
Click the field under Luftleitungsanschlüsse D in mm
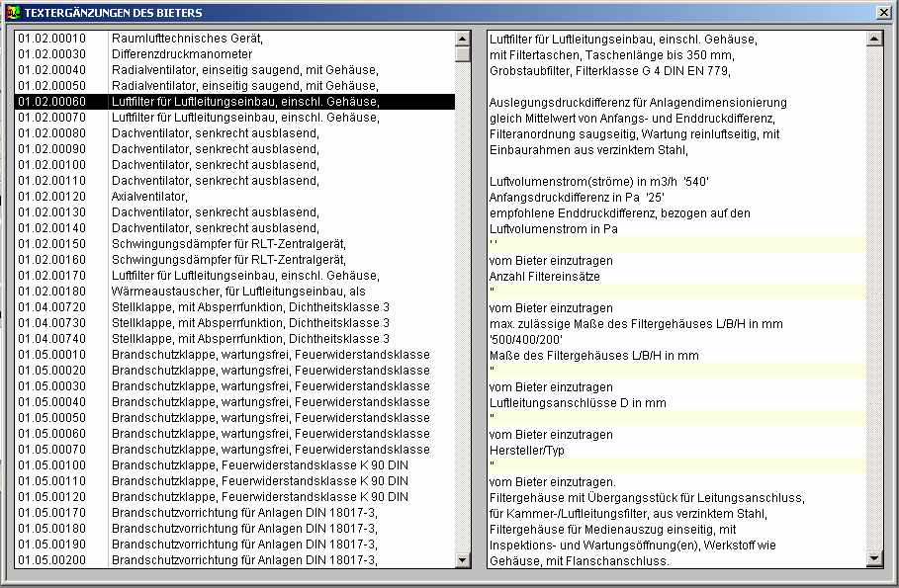point(676,418)
